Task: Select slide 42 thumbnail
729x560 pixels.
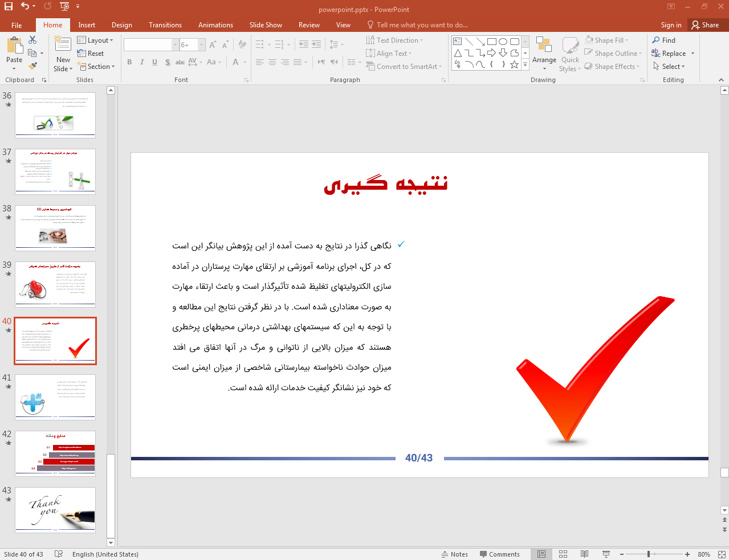Action: (55, 453)
